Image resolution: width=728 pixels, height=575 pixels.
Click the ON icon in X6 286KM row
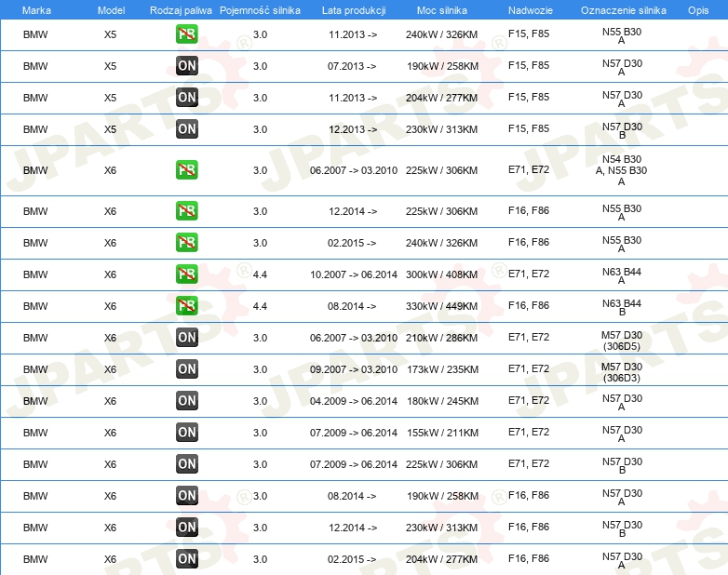pos(186,337)
